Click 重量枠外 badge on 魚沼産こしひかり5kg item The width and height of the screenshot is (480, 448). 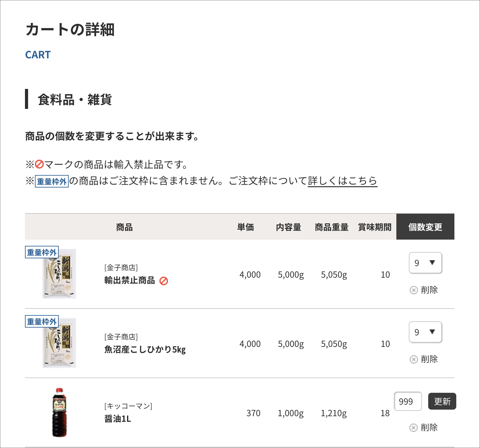pos(42,322)
